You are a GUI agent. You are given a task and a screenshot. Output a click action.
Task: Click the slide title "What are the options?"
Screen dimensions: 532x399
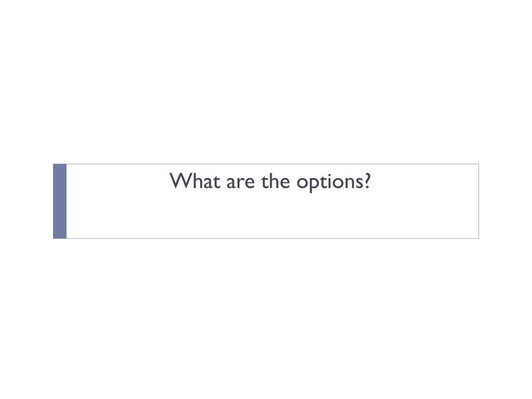coord(270,181)
